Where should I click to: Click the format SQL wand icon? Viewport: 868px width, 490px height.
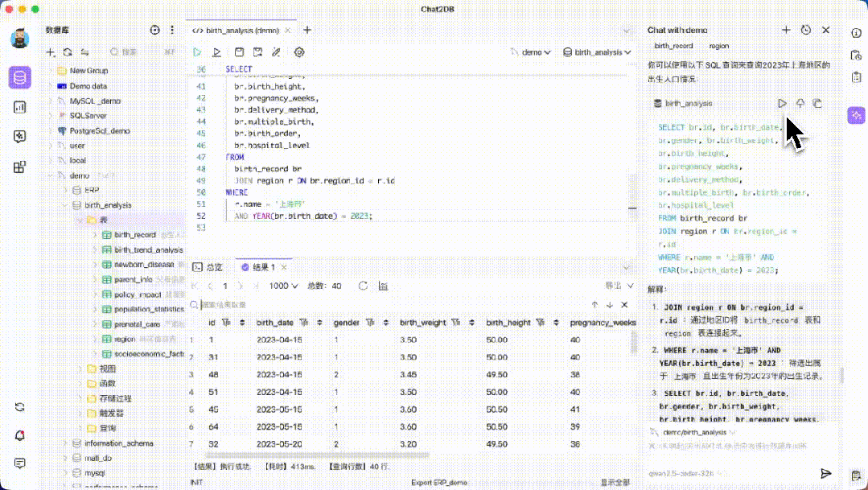(276, 52)
